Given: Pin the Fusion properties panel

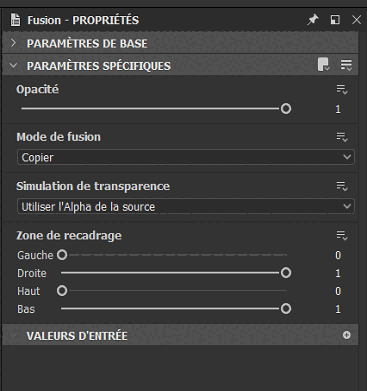Looking at the screenshot, I should tap(313, 20).
